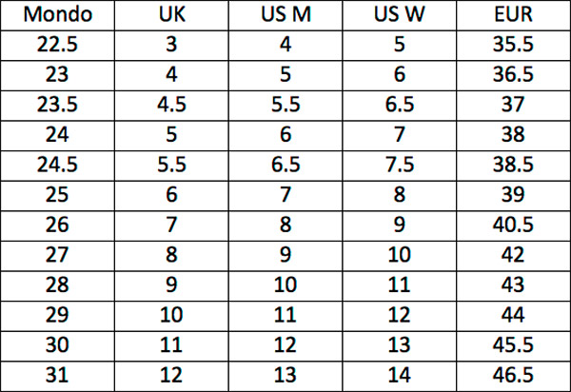Select the Mondo 22.5 cell
Image resolution: width=571 pixels, height=392 pixels.
pyautogui.click(x=57, y=45)
